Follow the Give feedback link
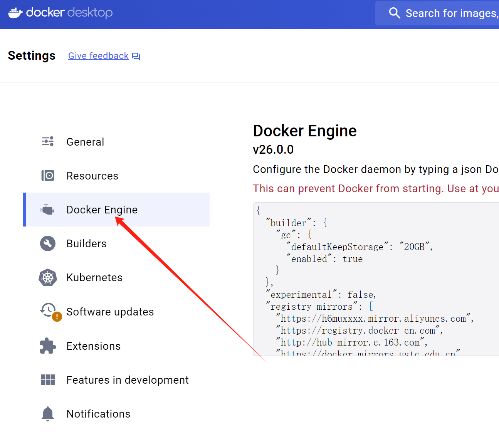The image size is (499, 448). pyautogui.click(x=98, y=56)
